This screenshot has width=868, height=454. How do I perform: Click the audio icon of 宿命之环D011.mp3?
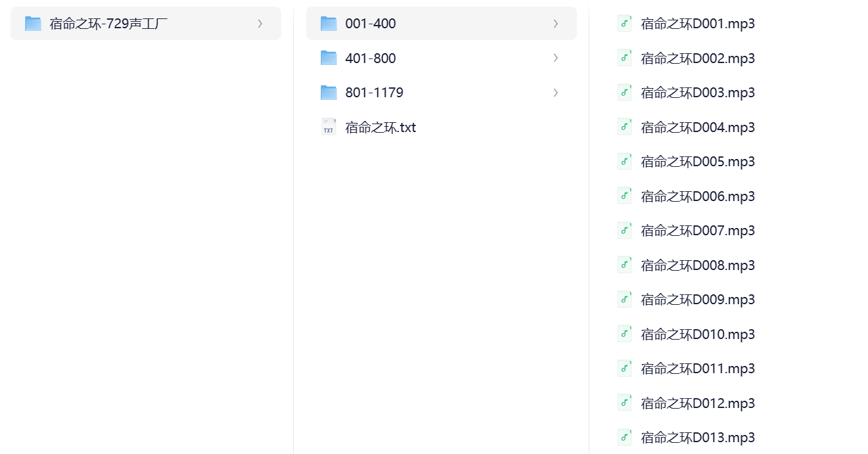(x=624, y=369)
